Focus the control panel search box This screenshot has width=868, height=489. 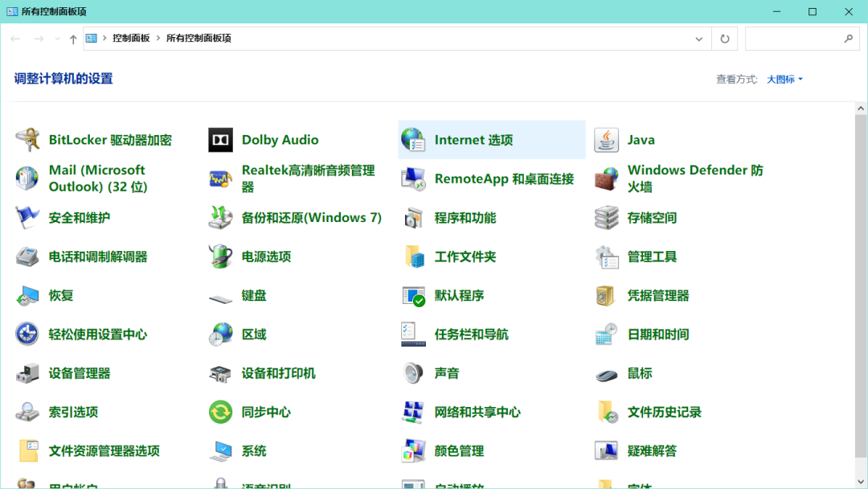pyautogui.click(x=802, y=39)
